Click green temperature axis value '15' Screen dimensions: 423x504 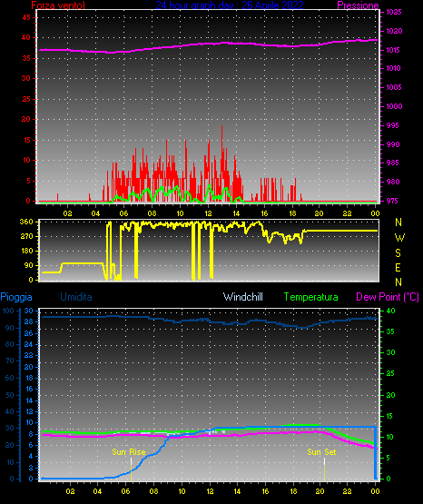coord(389,416)
